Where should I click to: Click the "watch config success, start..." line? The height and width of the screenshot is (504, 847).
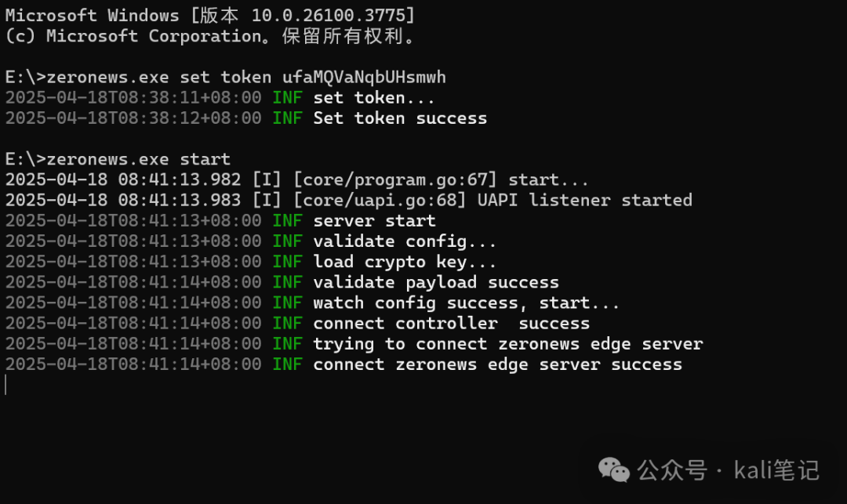tap(467, 303)
